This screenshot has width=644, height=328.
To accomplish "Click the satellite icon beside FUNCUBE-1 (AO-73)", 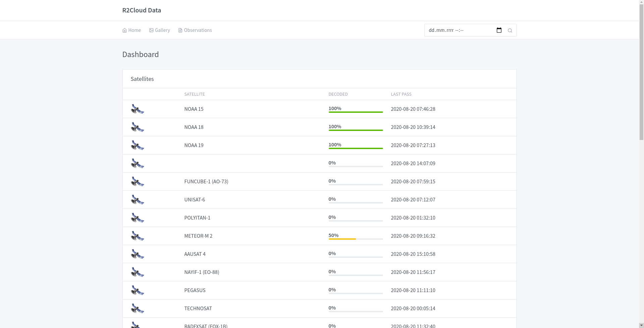I will pos(138,182).
